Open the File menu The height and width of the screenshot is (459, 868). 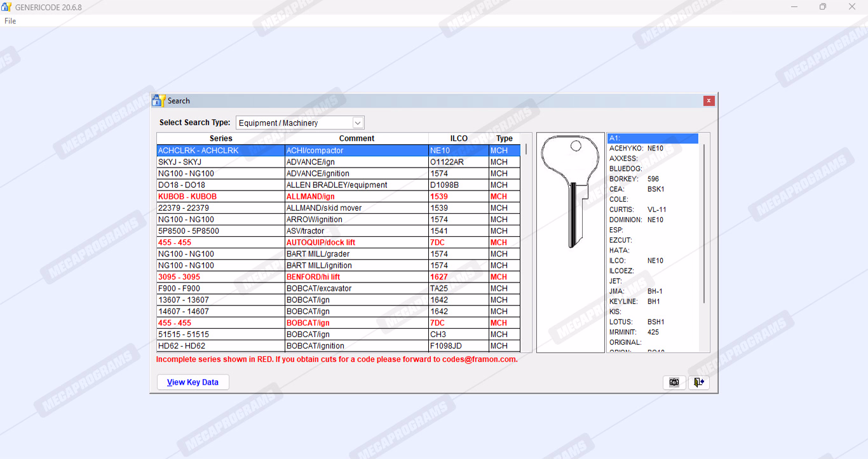tap(10, 21)
